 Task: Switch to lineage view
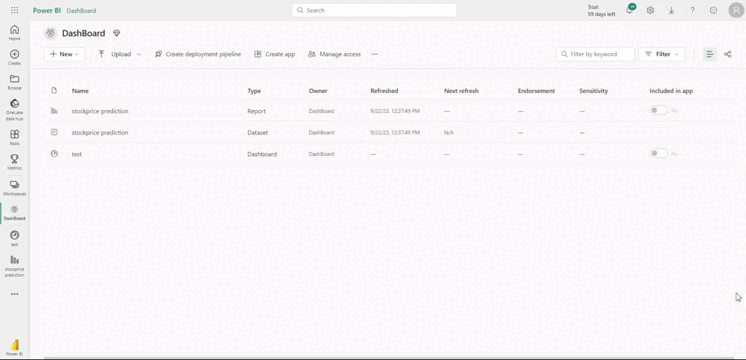click(727, 54)
